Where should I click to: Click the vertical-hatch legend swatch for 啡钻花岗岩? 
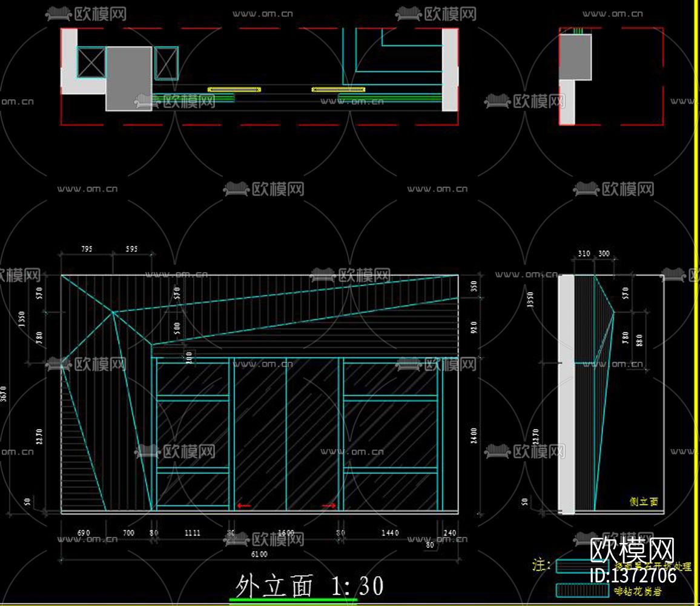pyautogui.click(x=582, y=590)
